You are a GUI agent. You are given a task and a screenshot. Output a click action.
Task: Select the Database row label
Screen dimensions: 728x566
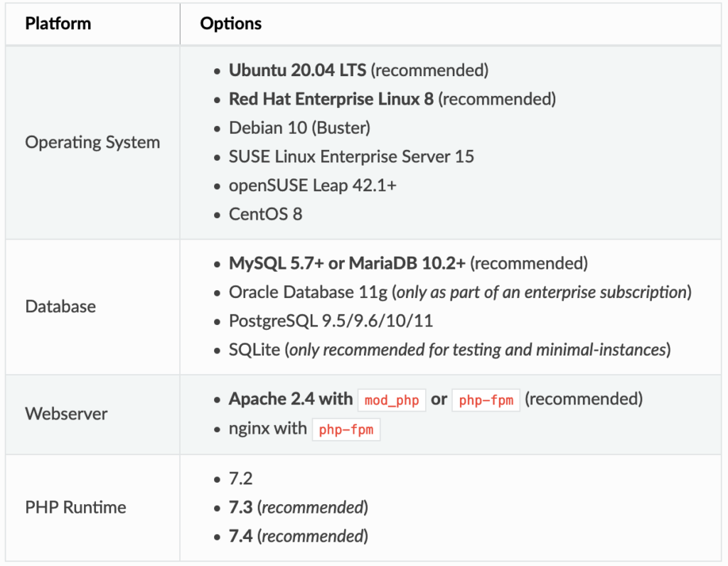point(60,306)
